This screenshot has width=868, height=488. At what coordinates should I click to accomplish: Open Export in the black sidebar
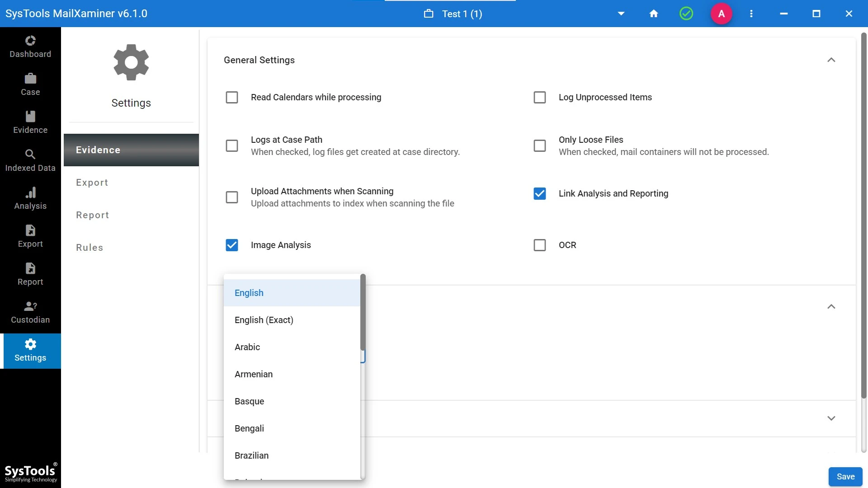(30, 236)
